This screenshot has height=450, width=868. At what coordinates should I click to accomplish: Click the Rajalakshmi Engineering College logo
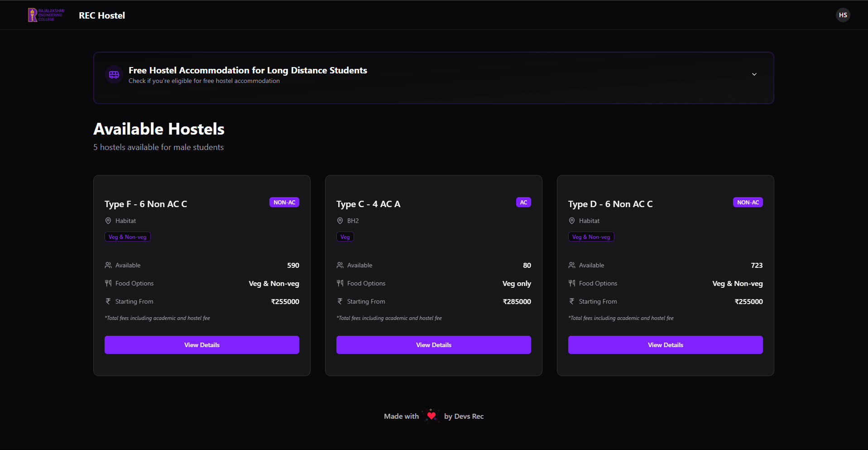click(x=45, y=15)
